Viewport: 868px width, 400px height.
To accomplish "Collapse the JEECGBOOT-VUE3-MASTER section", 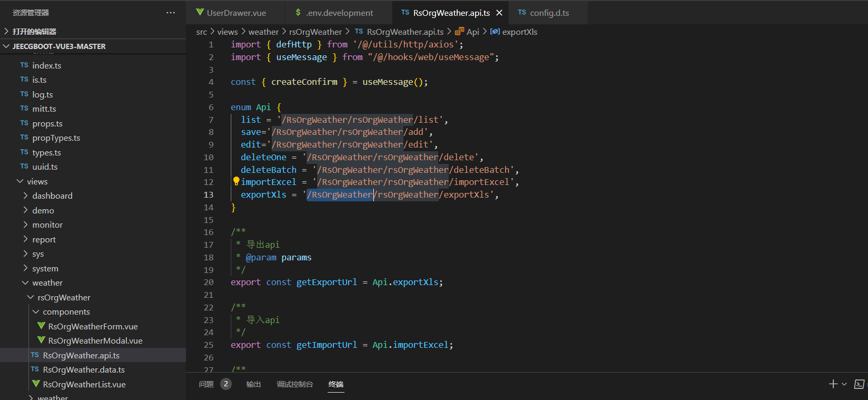I will [93, 46].
